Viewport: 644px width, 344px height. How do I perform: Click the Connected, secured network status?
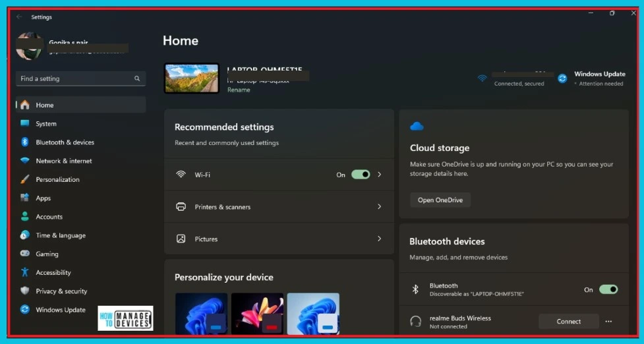[x=519, y=83]
